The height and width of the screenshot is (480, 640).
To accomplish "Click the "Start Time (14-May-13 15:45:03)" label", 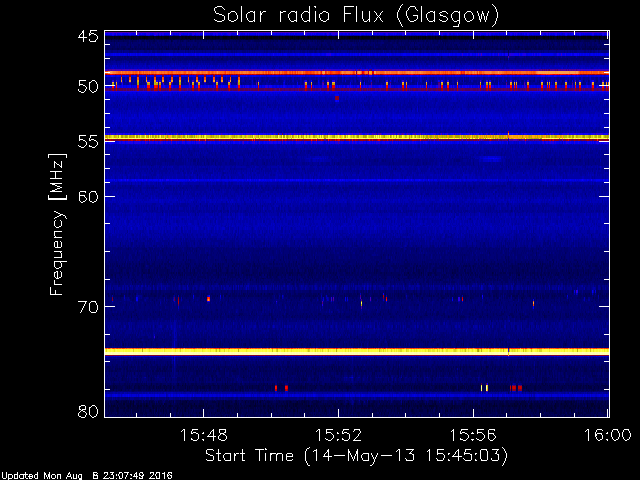I will point(356,456).
